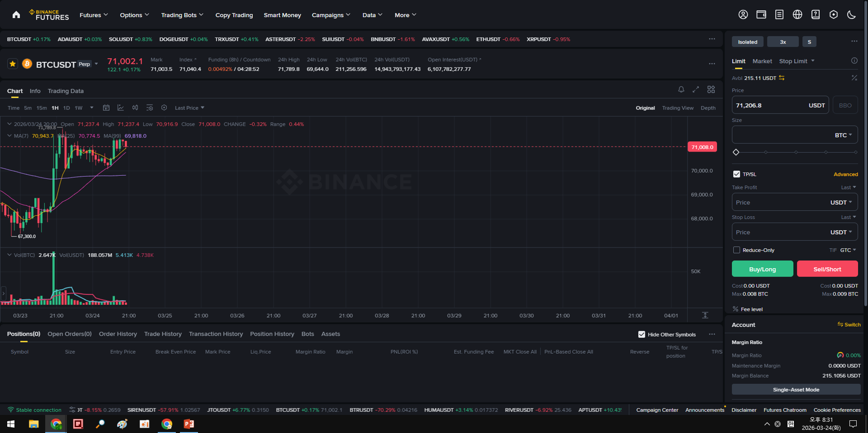Viewport: 868px width, 433px height.
Task: Select the 5m timeframe
Action: click(28, 108)
